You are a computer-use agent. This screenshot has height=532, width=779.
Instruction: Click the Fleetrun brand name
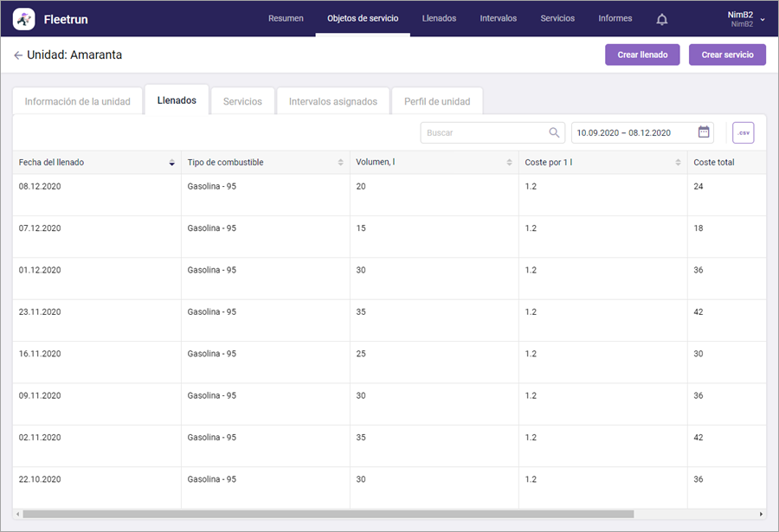coord(66,19)
